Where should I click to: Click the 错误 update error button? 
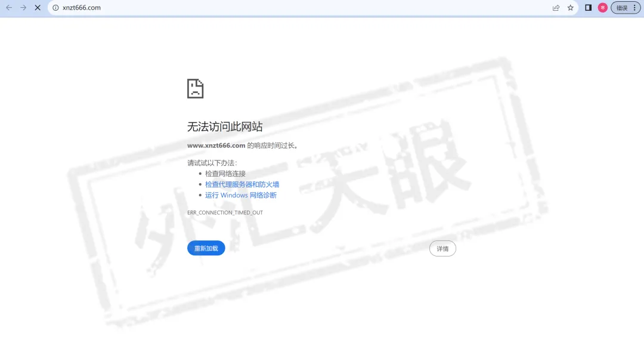622,8
